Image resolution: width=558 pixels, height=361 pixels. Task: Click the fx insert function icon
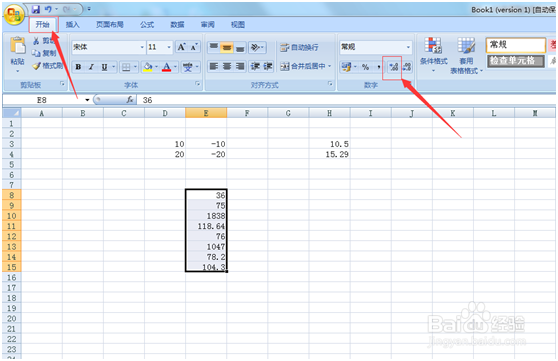(130, 100)
